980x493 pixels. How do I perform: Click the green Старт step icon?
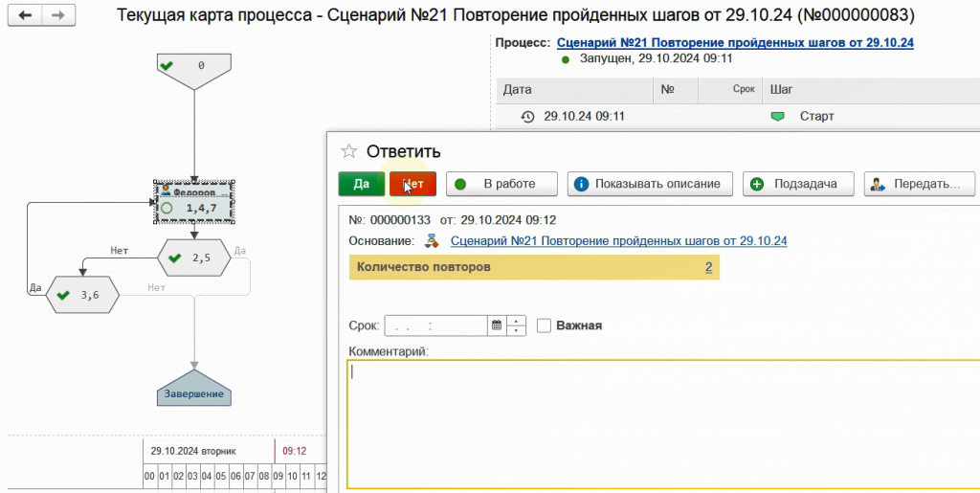pos(777,117)
